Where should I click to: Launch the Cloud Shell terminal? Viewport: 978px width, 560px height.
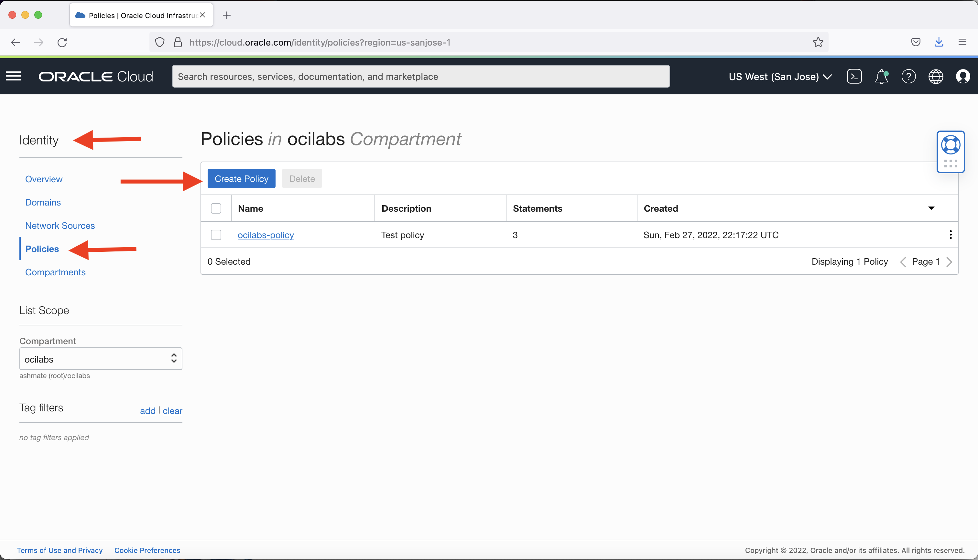point(854,76)
